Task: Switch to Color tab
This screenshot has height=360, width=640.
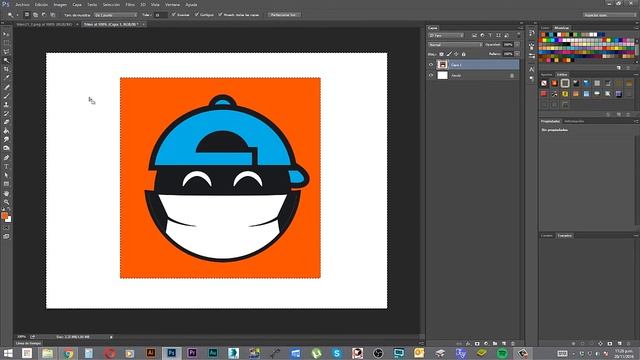Action: (545, 28)
